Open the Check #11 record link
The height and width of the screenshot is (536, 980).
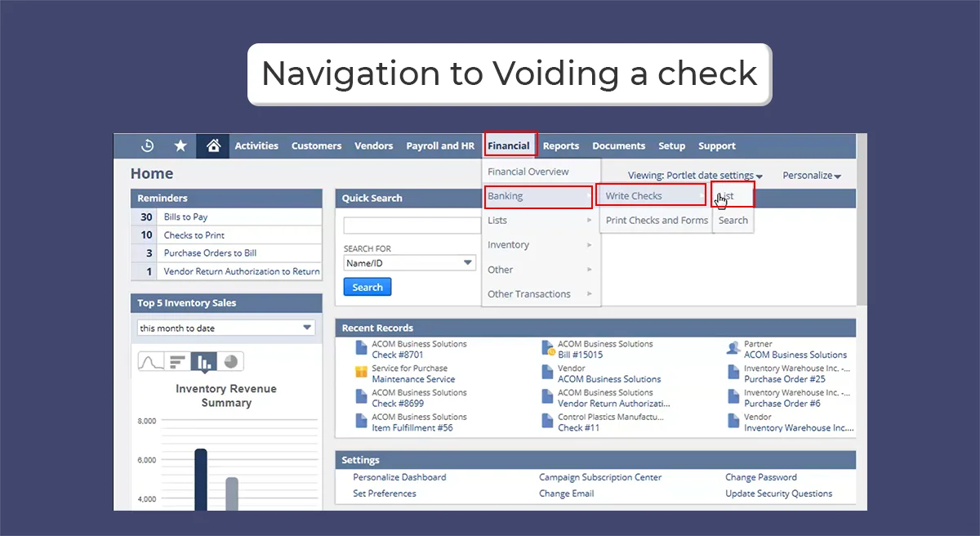[579, 428]
